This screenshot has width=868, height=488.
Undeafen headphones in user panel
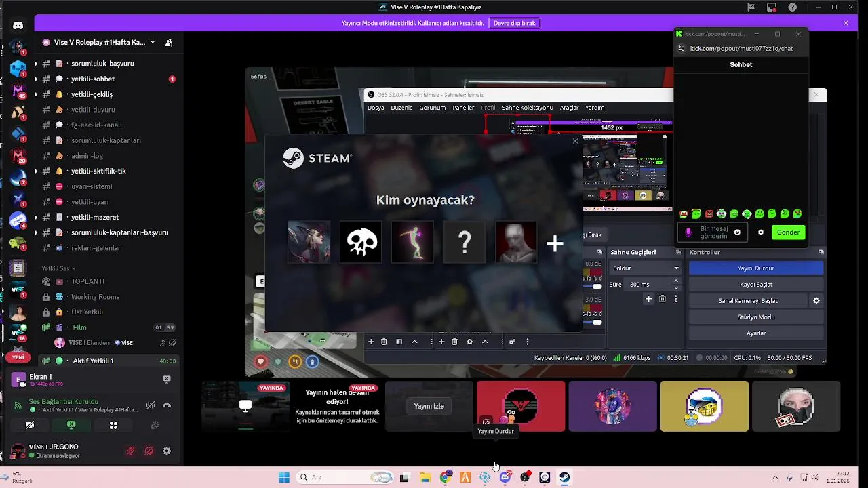pyautogui.click(x=149, y=451)
